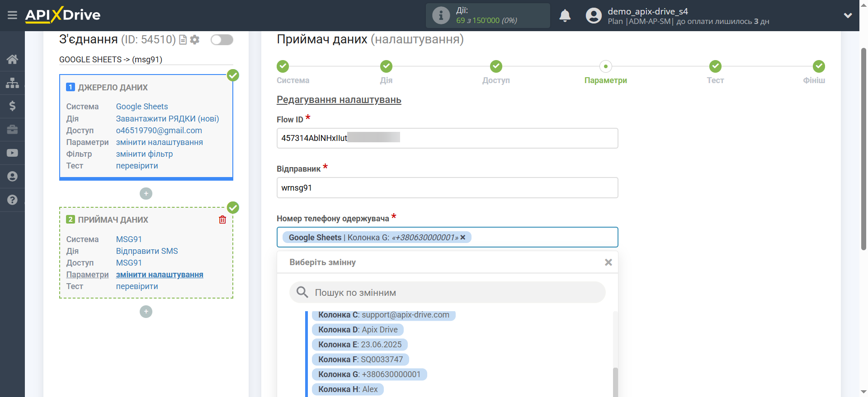Open the receiver MSG91 access link
The width and height of the screenshot is (868, 397).
[x=129, y=263]
